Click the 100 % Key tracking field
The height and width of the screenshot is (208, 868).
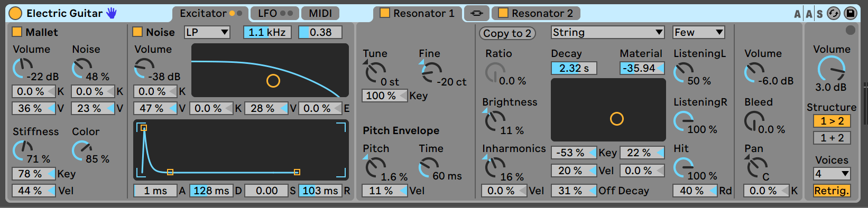384,96
